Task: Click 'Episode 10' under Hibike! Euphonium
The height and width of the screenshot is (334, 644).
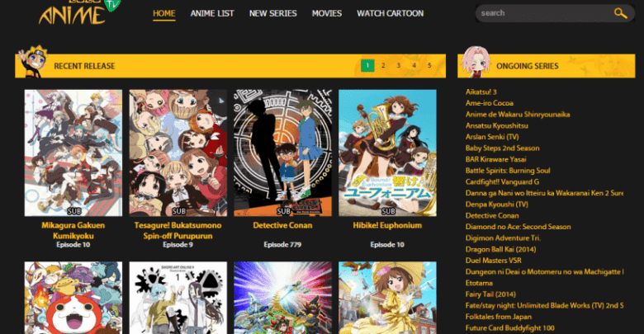Action: 387,245
